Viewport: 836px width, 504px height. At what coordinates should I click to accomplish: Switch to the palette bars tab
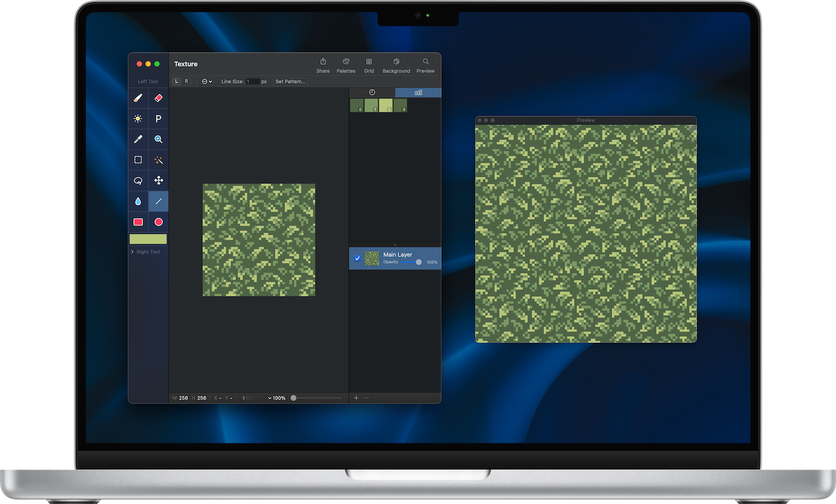point(418,92)
